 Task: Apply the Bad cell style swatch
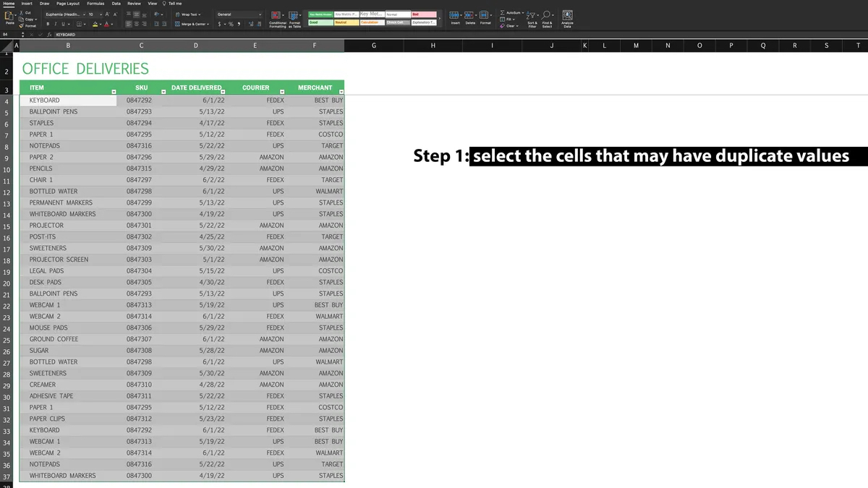(424, 14)
